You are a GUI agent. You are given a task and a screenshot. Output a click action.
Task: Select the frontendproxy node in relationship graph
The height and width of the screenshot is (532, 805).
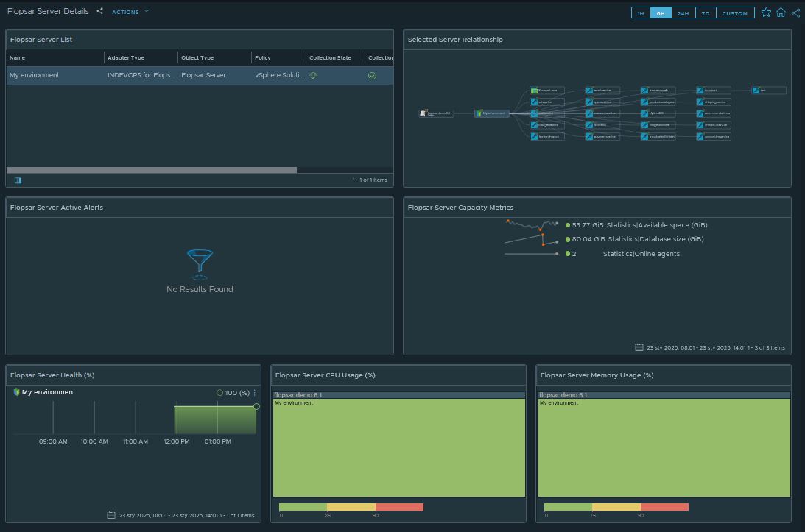pyautogui.click(x=547, y=136)
